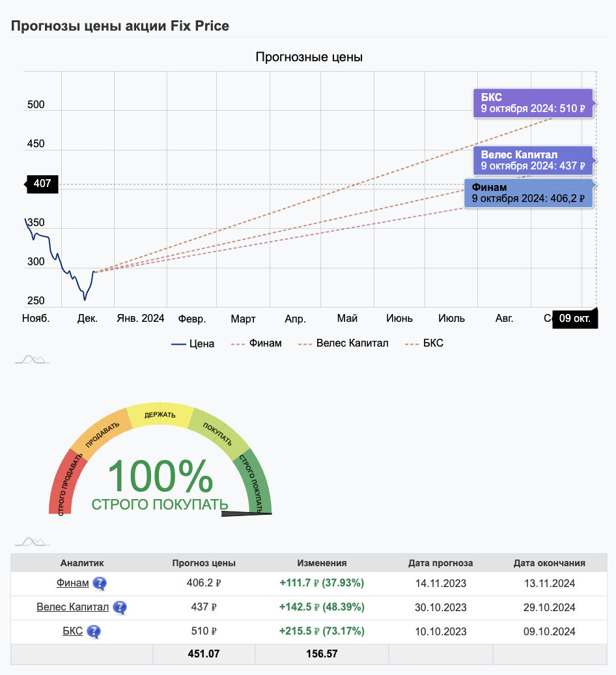
Task: Click the БКС 510 ₽ forecast tooltip
Action: click(533, 104)
